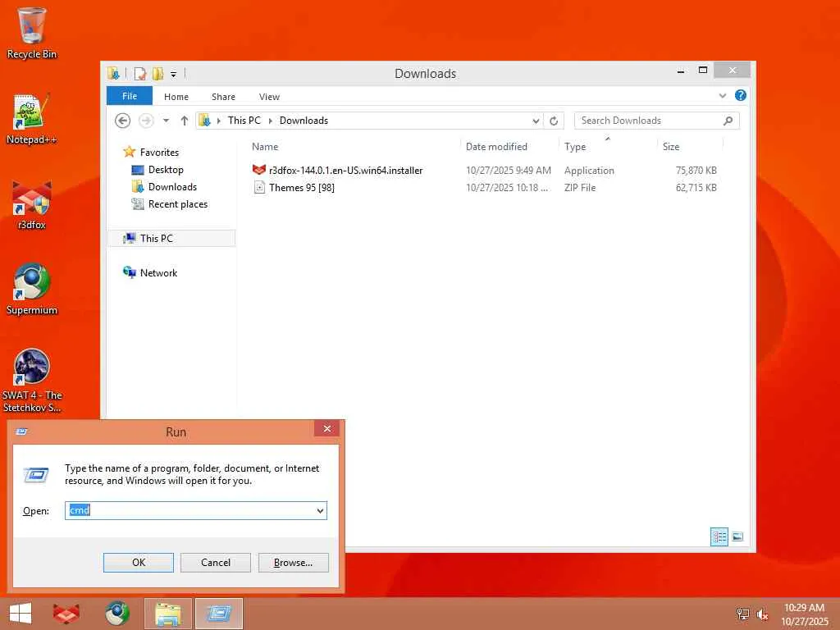The width and height of the screenshot is (840, 630).
Task: Select the r3dfox desktop shortcut
Action: (32, 204)
